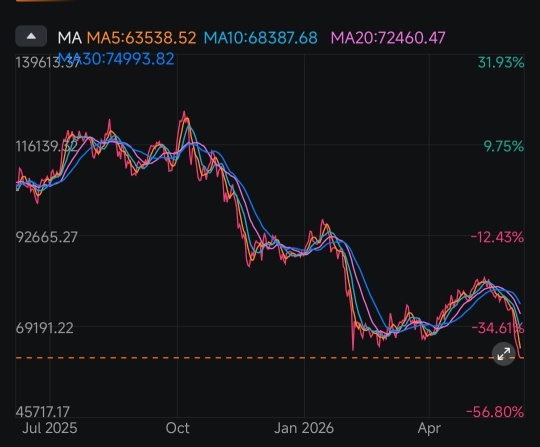Image resolution: width=540 pixels, height=447 pixels.
Task: Select the MA30:74993.82 indicator value
Action: 116,59
